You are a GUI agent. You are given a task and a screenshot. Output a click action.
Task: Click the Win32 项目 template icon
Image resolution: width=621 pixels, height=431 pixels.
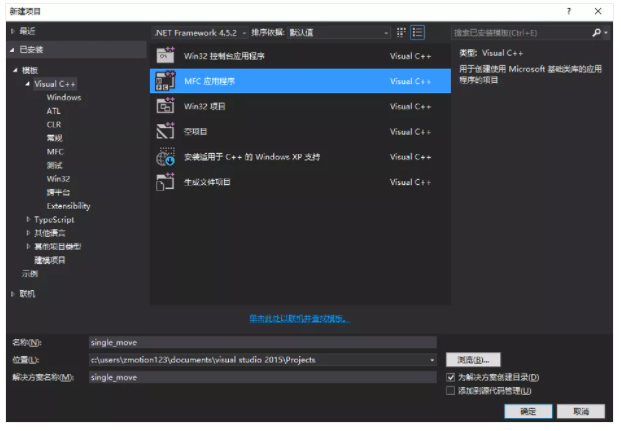[165, 106]
